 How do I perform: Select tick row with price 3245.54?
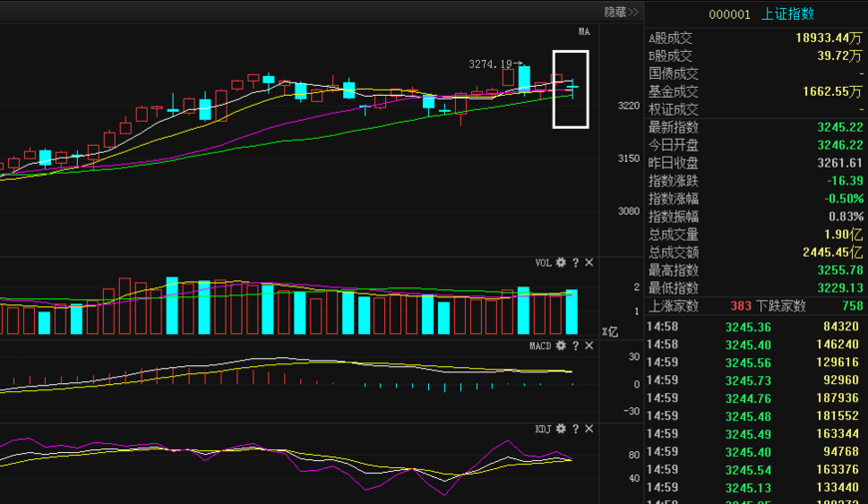755,470
